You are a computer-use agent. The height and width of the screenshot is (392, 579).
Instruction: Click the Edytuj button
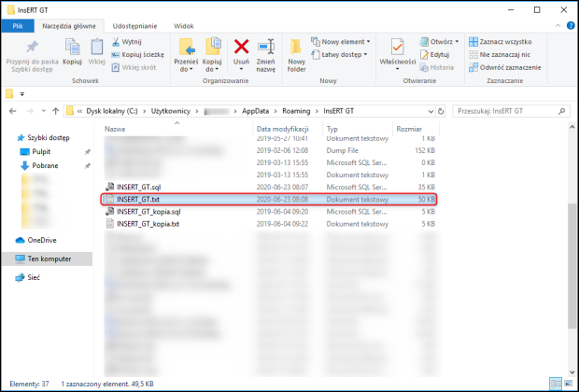434,55
